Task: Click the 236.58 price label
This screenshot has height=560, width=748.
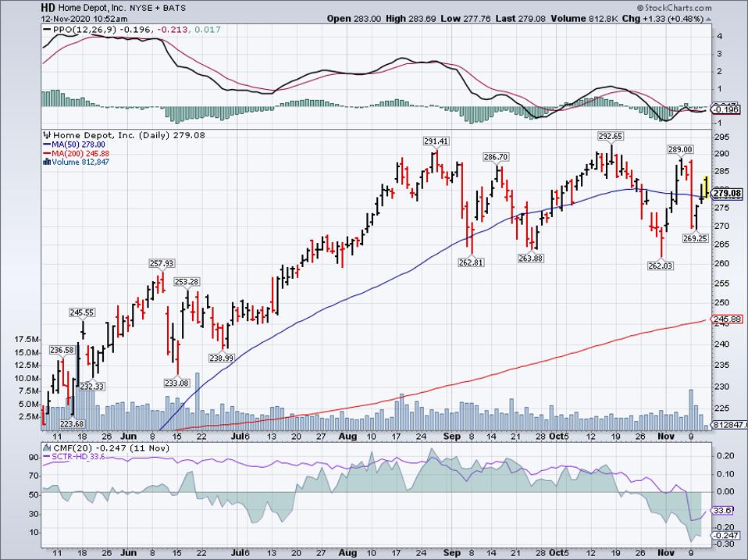Action: (x=62, y=350)
